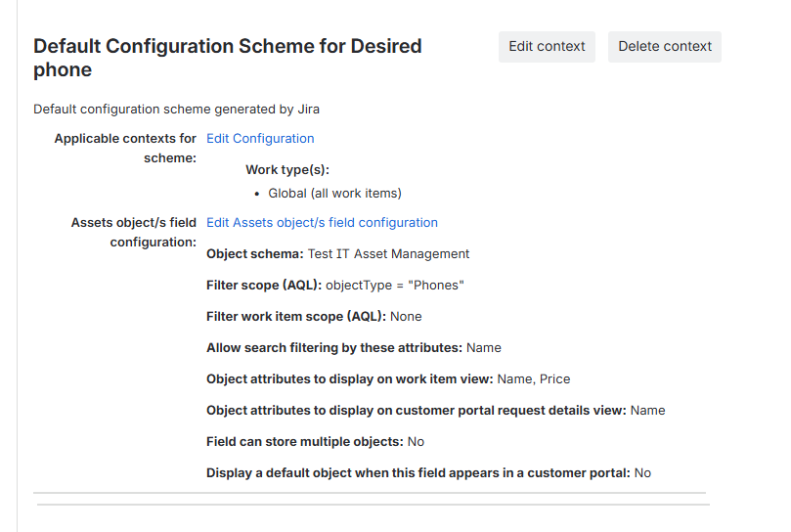
Task: Click the Delete context button
Action: [664, 47]
